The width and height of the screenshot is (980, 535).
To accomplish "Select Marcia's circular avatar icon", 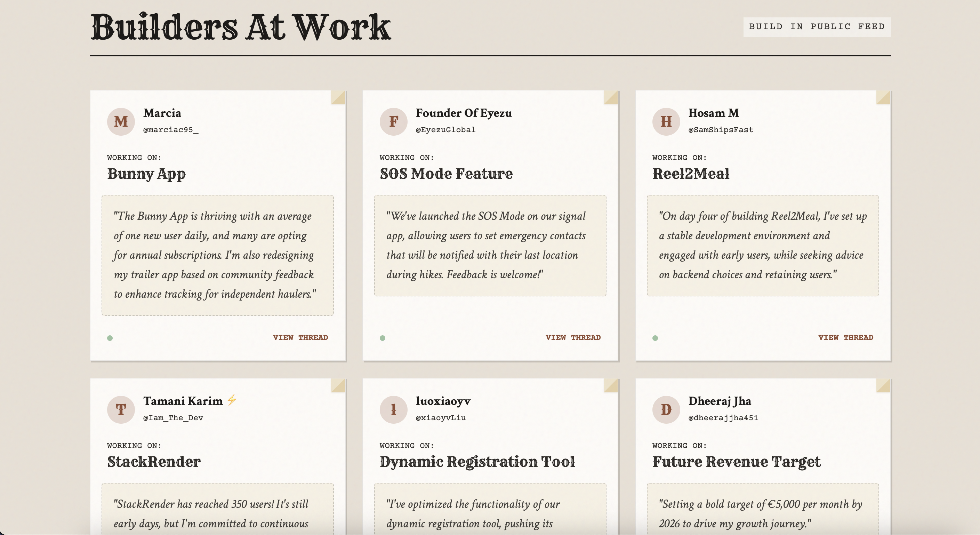I will [121, 121].
